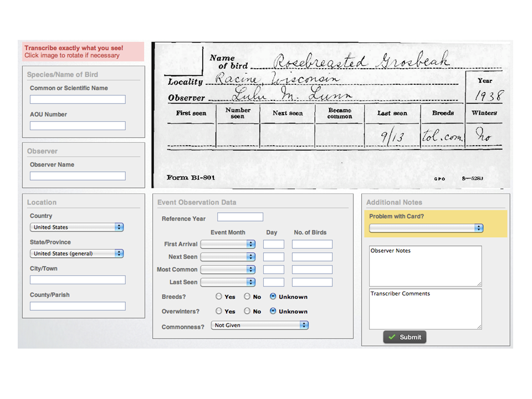This screenshot has width=532, height=399.
Task: Open the Next Seen Event Month dropdown
Action: [229, 257]
